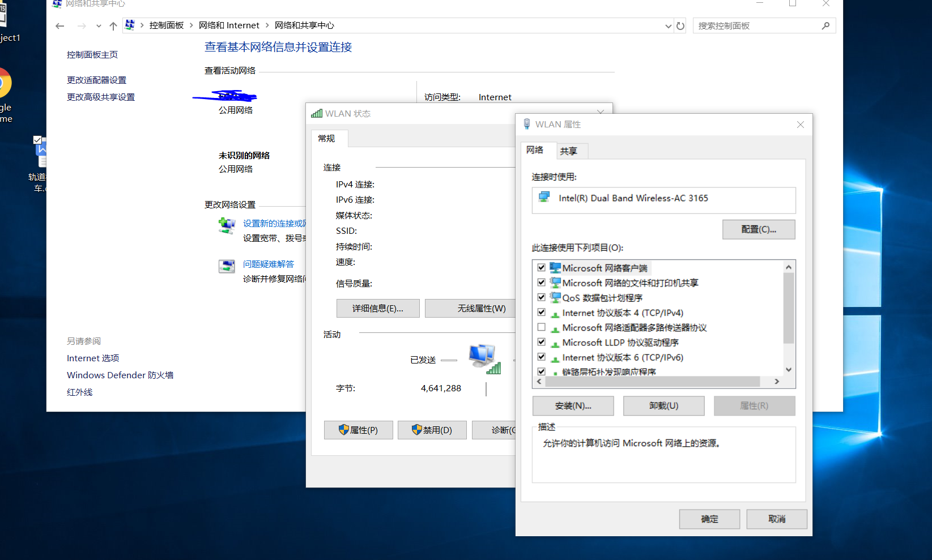Open 控制面板主页 link
932x560 pixels.
92,55
